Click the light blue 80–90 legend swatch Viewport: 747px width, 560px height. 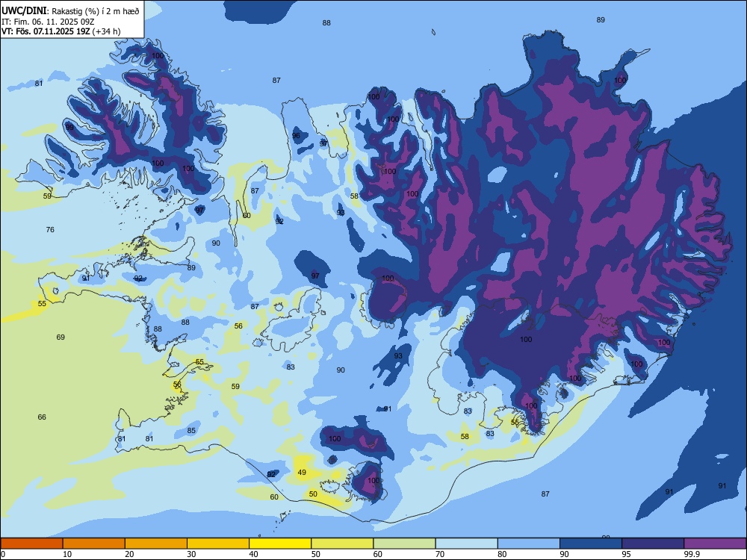(x=529, y=544)
